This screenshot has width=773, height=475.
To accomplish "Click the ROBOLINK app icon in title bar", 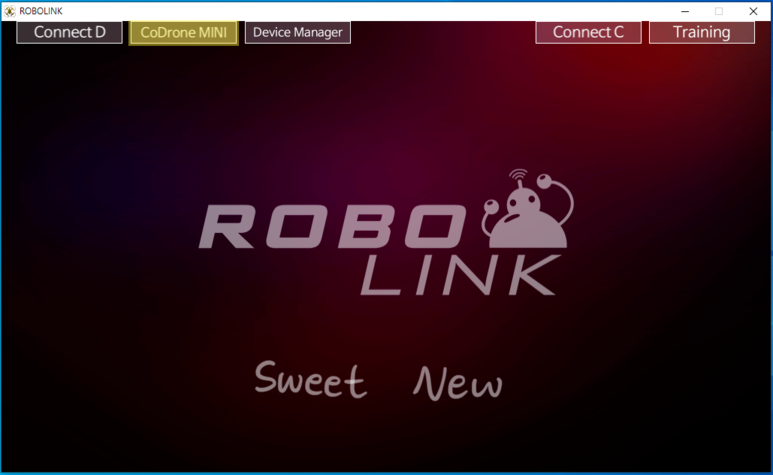I will [x=10, y=11].
